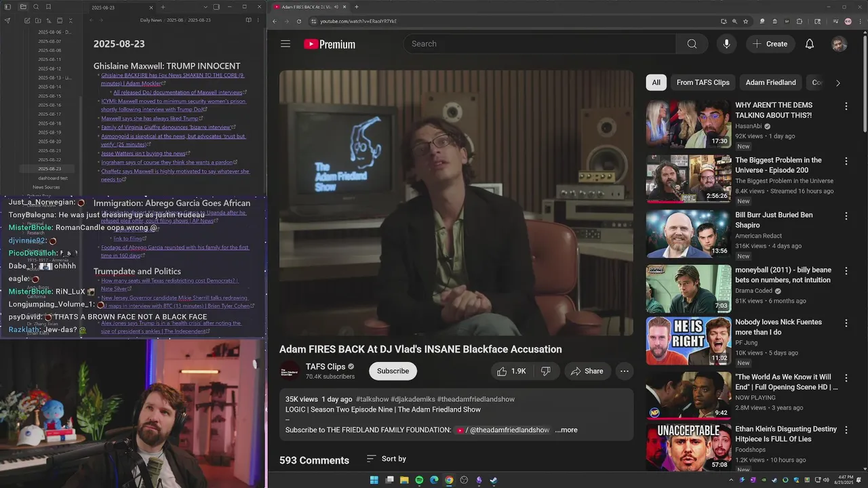The width and height of the screenshot is (868, 488).
Task: Subscribe to TAFS Clips channel
Action: [393, 371]
